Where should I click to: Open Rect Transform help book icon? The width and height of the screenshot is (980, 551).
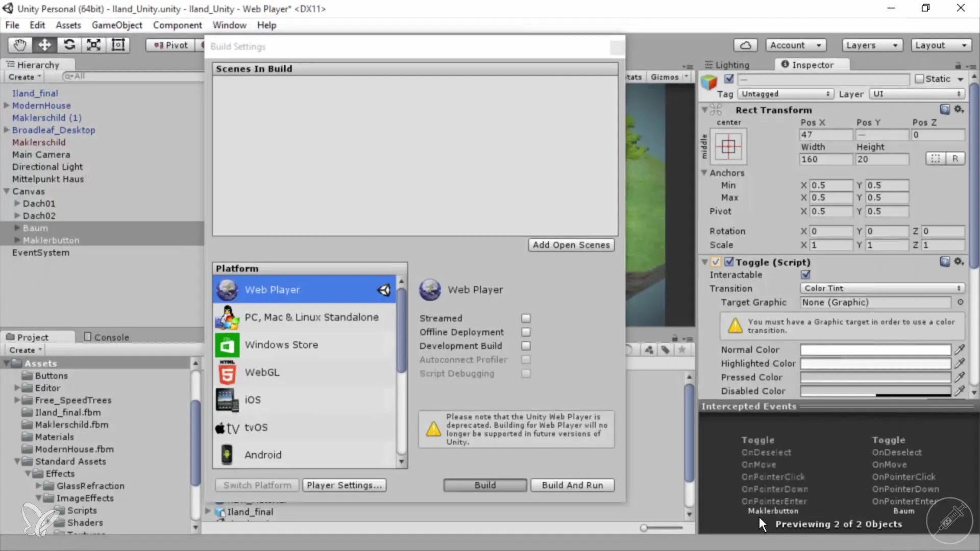[x=945, y=110]
